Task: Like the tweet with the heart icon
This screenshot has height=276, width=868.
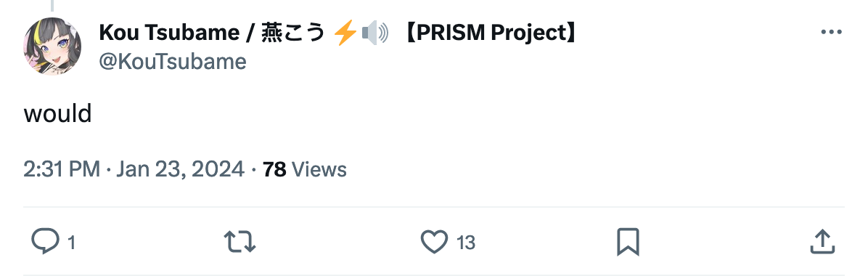Action: click(x=435, y=242)
